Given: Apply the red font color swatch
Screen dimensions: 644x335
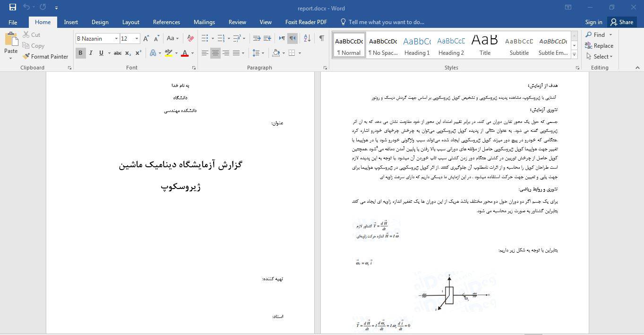Looking at the screenshot, I should [185, 53].
